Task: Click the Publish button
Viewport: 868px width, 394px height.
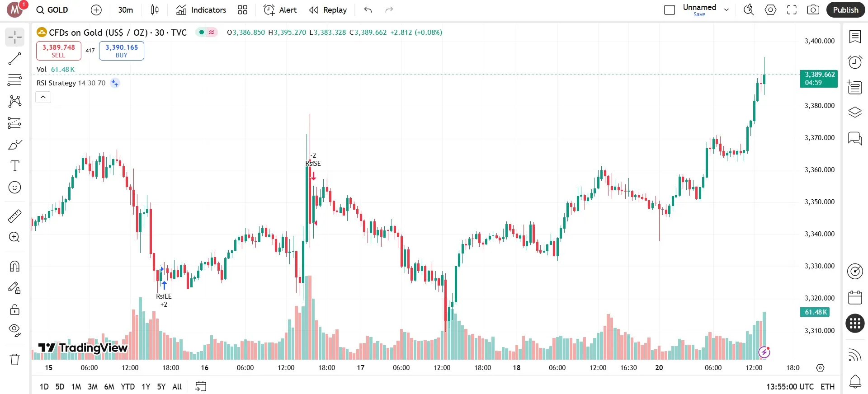Action: click(x=845, y=10)
